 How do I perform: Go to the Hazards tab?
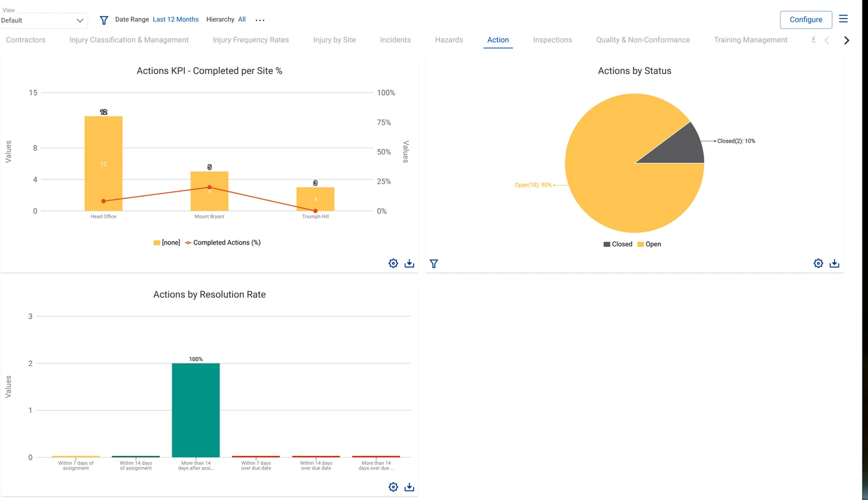(x=449, y=40)
